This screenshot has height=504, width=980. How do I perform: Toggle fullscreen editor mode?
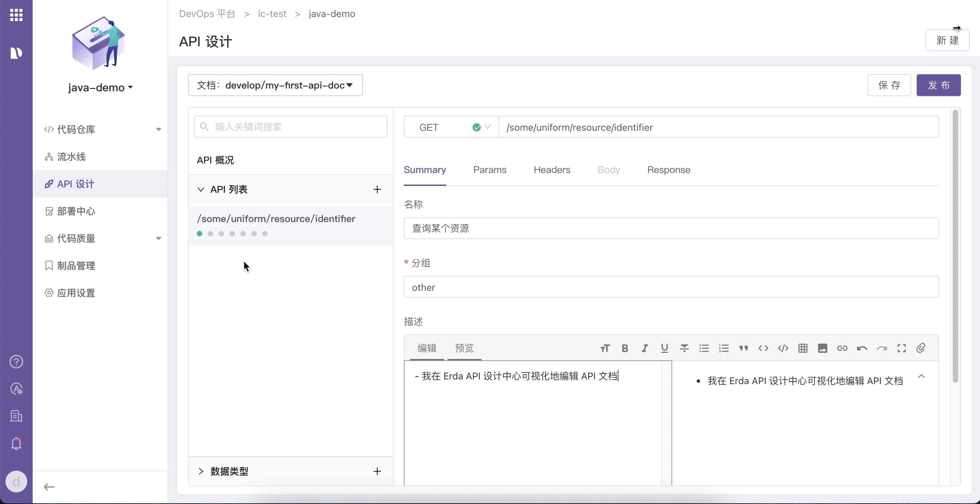(902, 348)
